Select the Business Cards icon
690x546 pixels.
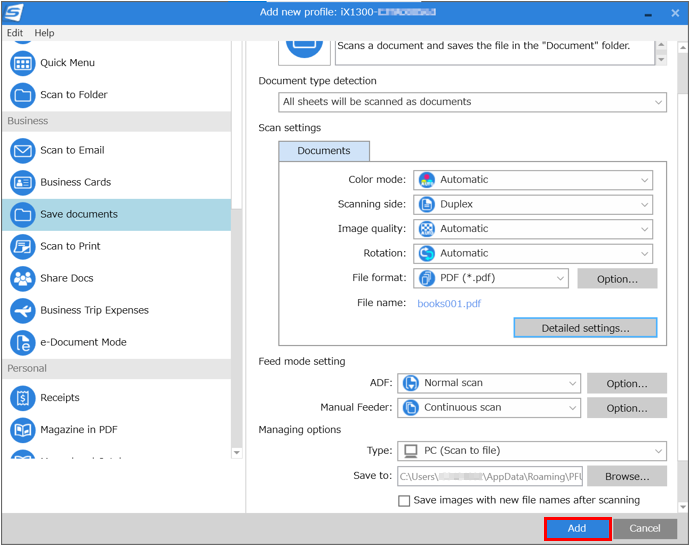(22, 183)
